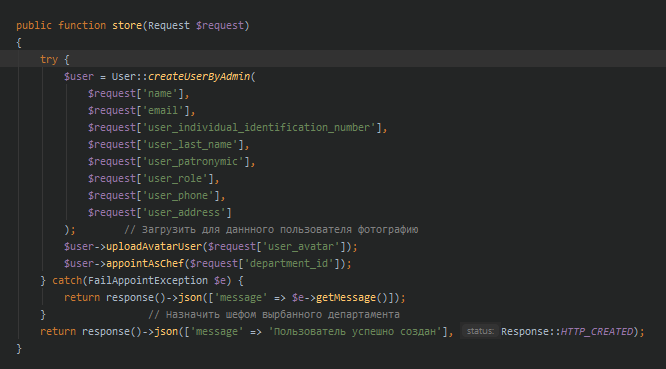Click the 'public' keyword

click(x=34, y=25)
